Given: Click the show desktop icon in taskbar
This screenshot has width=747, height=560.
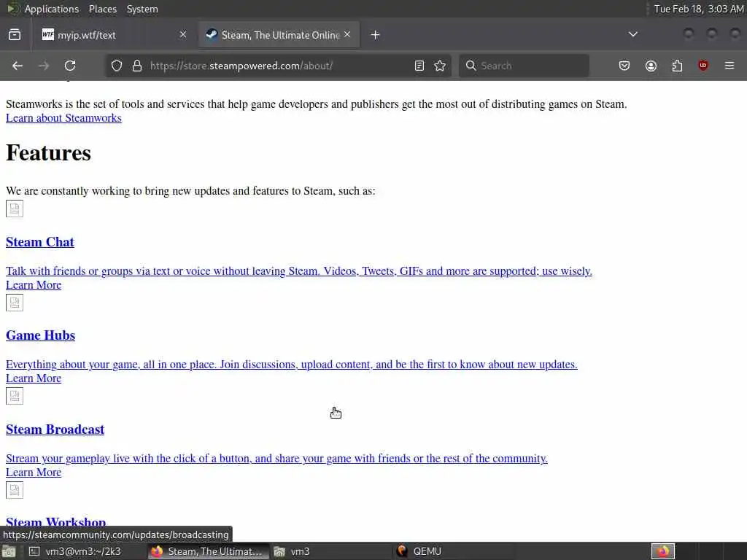Looking at the screenshot, I should [x=9, y=551].
